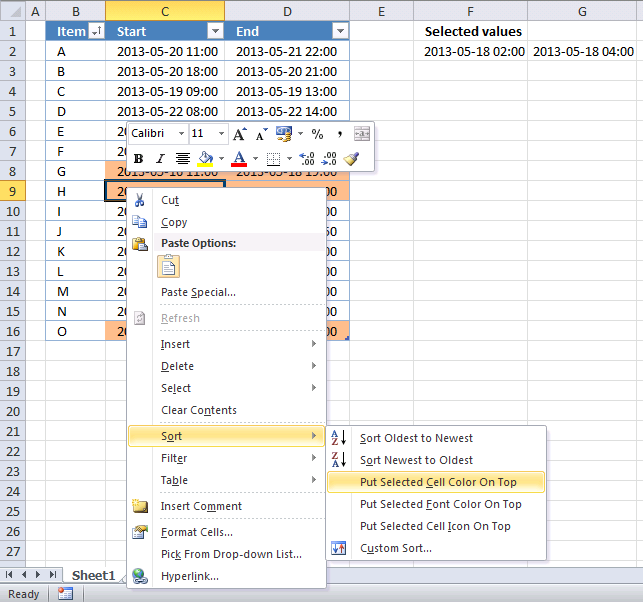The height and width of the screenshot is (602, 643).
Task: Switch to the Sheet1 tab
Action: 93,575
